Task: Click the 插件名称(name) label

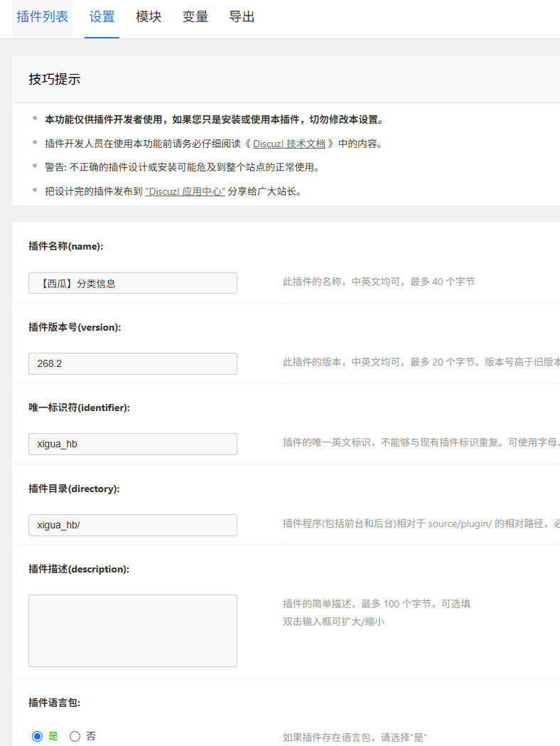Action: coord(66,246)
